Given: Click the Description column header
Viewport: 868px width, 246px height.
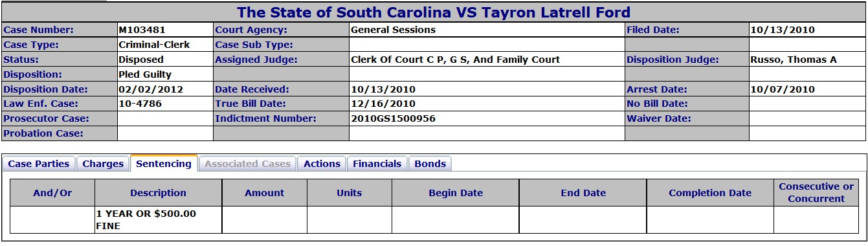Looking at the screenshot, I should point(158,193).
